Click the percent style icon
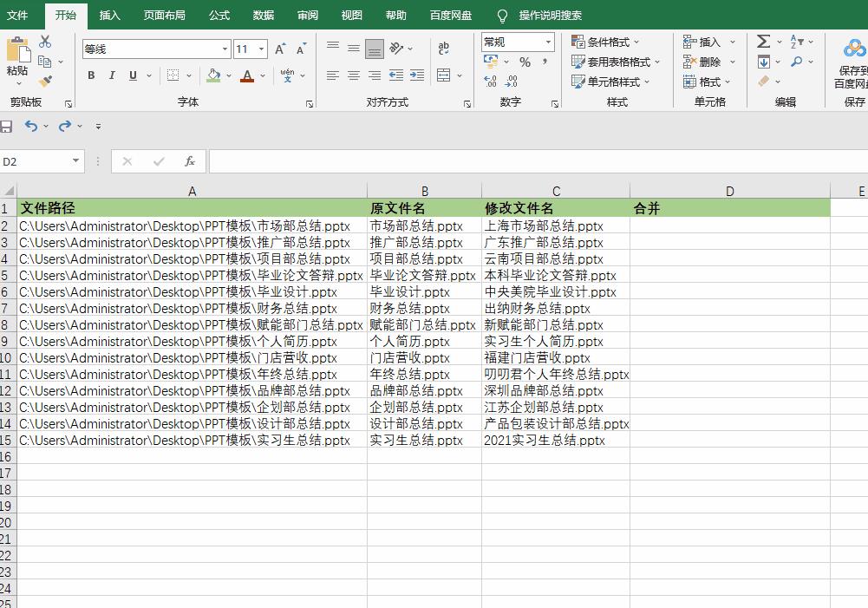868x608 pixels. coord(525,62)
